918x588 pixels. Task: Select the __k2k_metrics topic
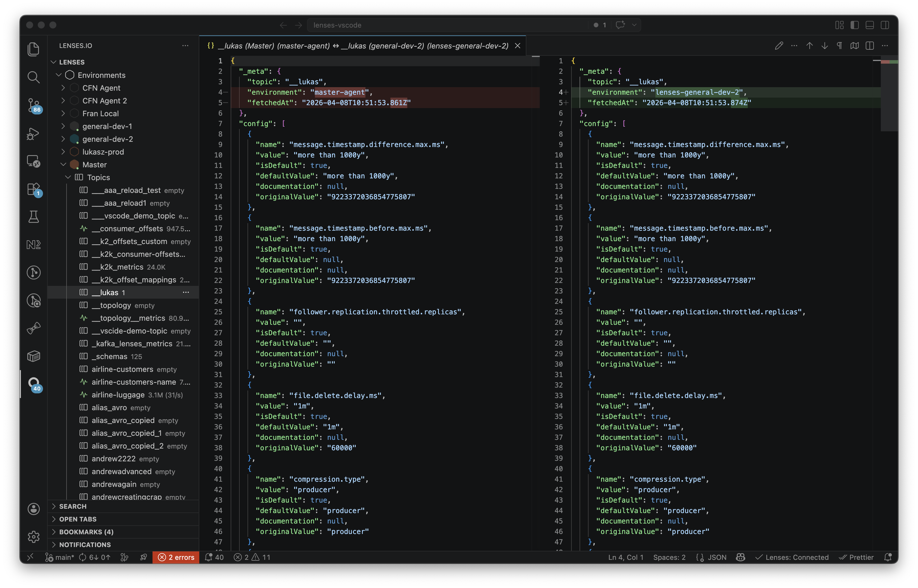click(123, 267)
